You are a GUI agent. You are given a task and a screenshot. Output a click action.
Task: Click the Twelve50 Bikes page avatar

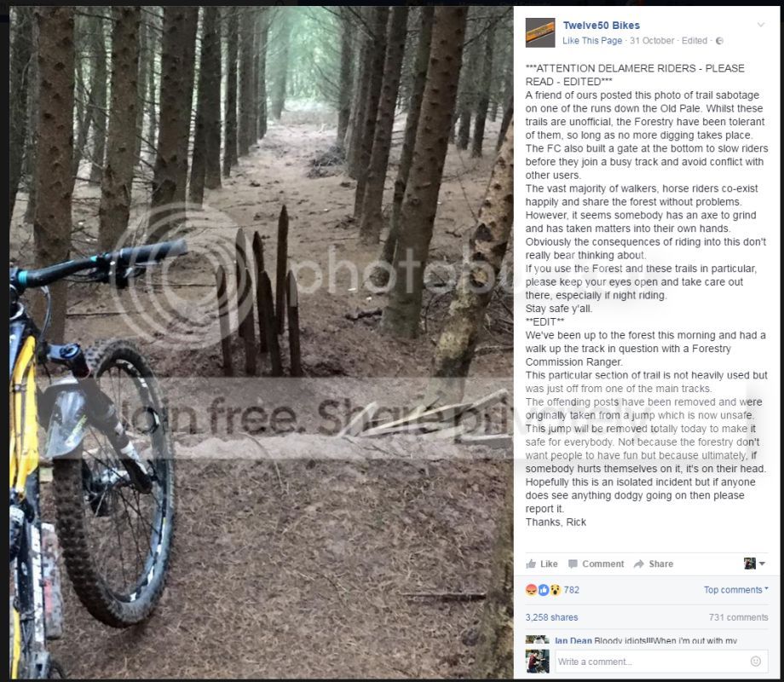pyautogui.click(x=540, y=33)
